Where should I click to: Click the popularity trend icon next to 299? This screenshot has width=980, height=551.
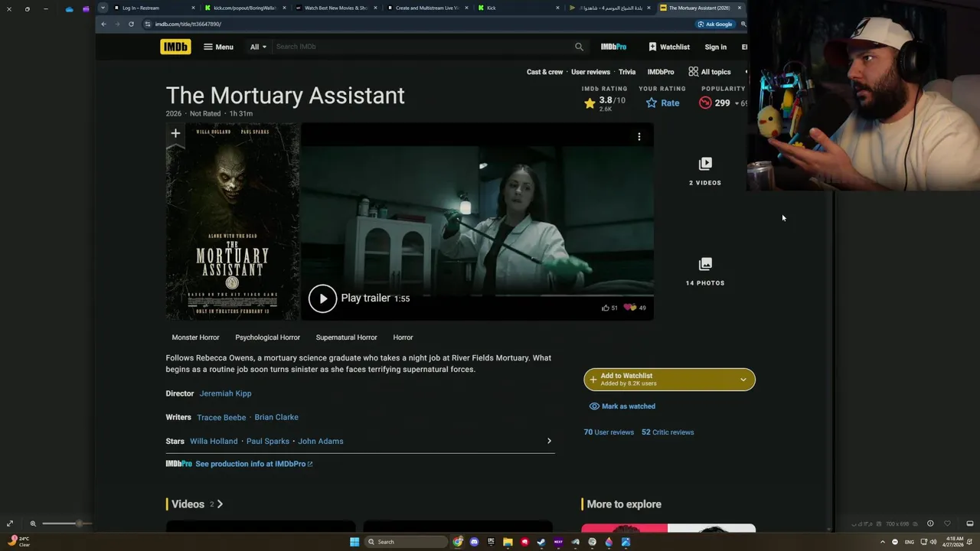705,103
